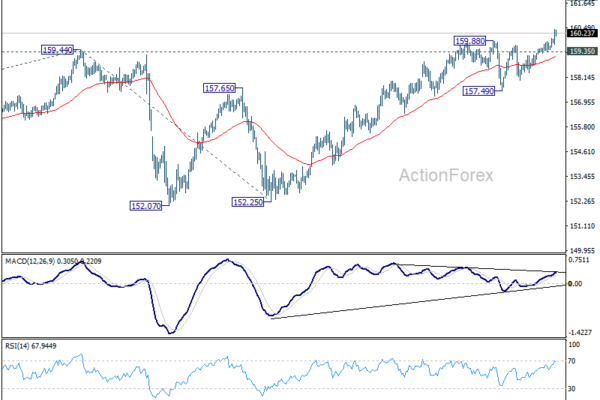Image resolution: width=600 pixels, height=400 pixels.
Task: Click the RSI(14) 67.9449 indicator label
Action: pos(31,346)
